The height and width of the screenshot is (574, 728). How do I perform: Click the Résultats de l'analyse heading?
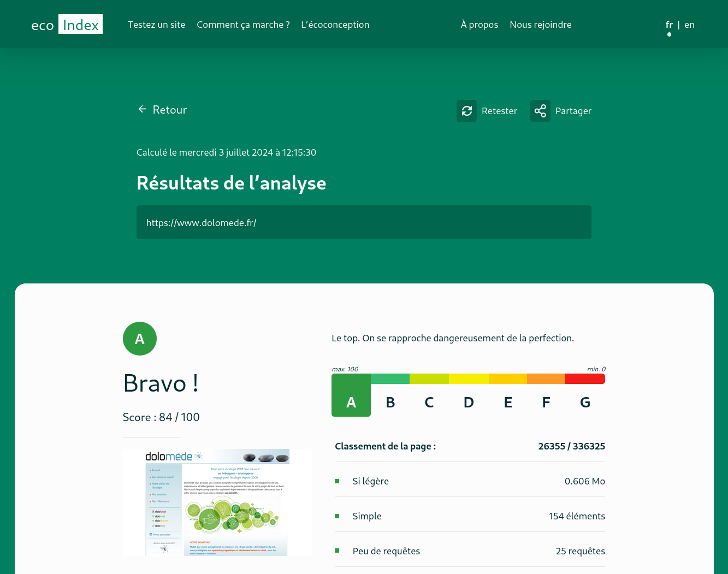231,183
